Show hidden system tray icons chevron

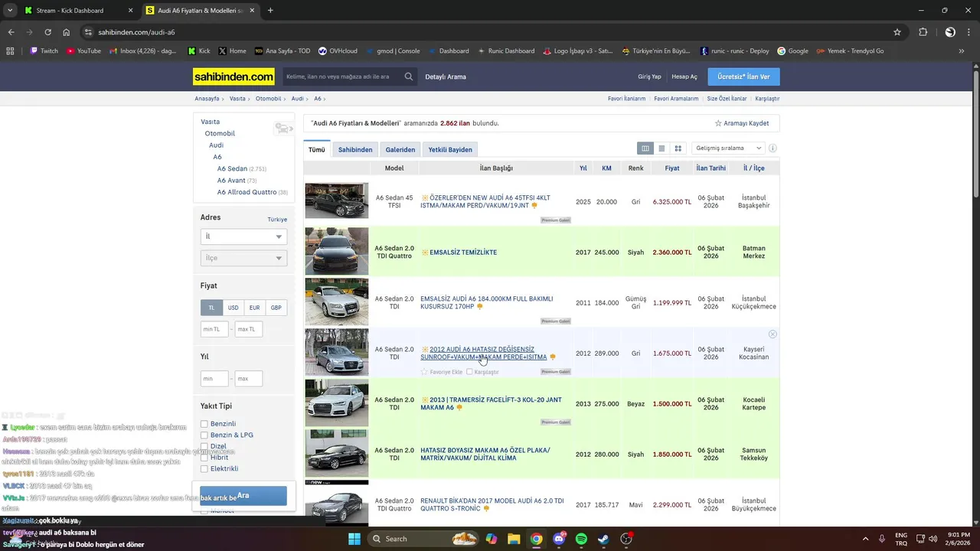(x=866, y=539)
